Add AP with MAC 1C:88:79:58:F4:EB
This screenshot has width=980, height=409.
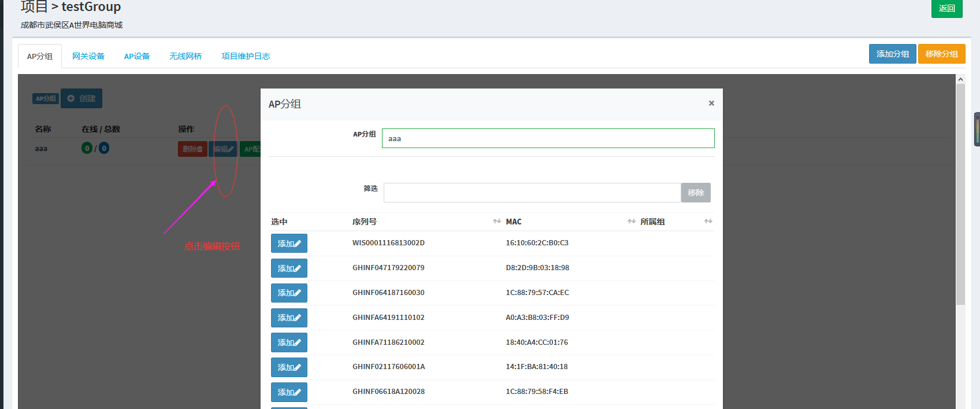point(289,392)
